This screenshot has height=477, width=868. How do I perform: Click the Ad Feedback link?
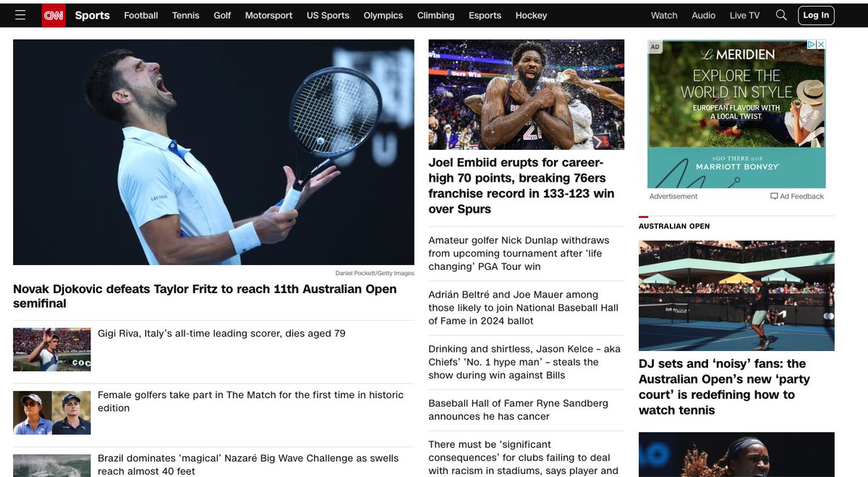797,196
